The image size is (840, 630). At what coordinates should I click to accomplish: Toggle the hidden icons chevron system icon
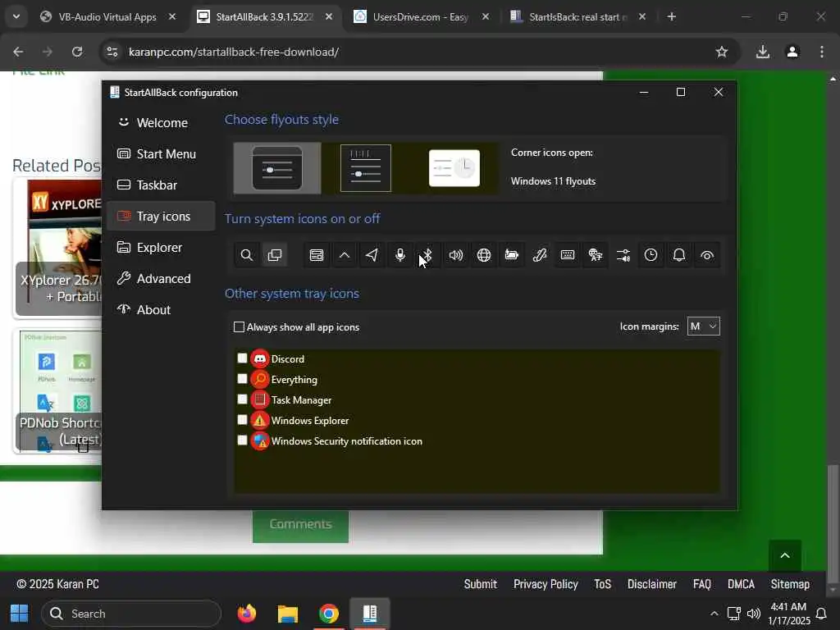pos(345,255)
